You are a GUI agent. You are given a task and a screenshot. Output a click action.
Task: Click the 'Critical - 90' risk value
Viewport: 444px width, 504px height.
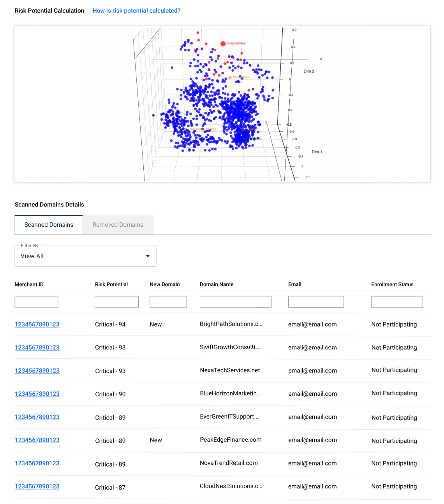[110, 394]
